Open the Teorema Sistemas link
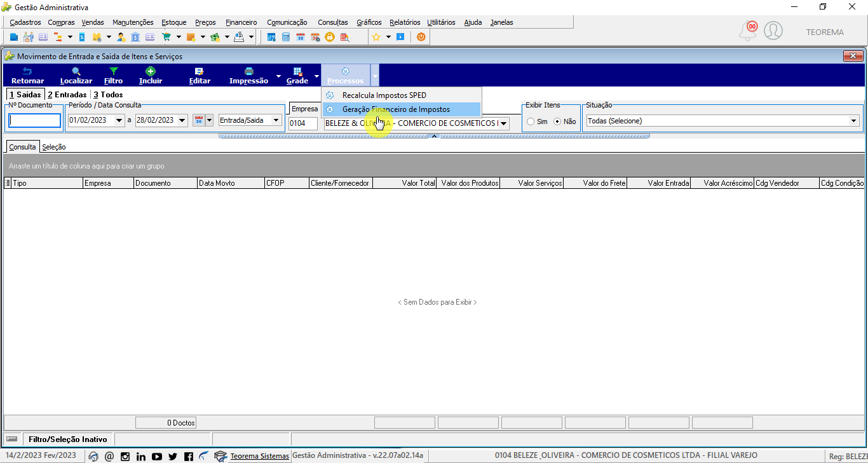The image size is (868, 463). [259, 456]
